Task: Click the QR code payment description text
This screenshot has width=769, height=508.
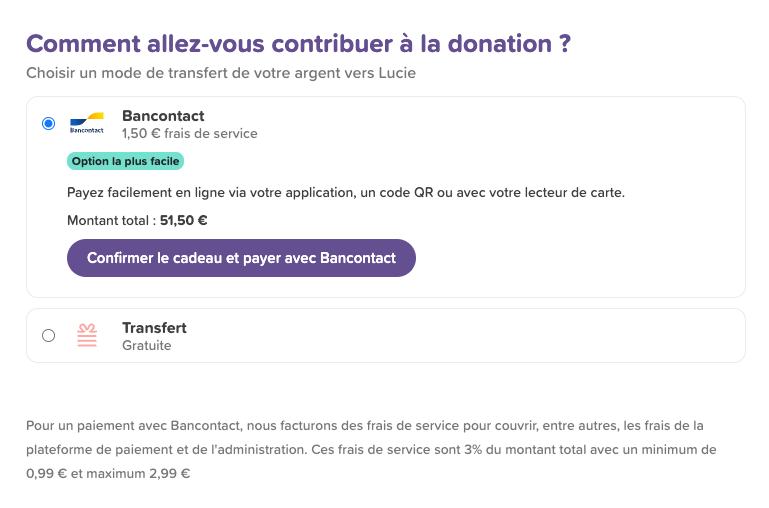Action: coord(346,193)
